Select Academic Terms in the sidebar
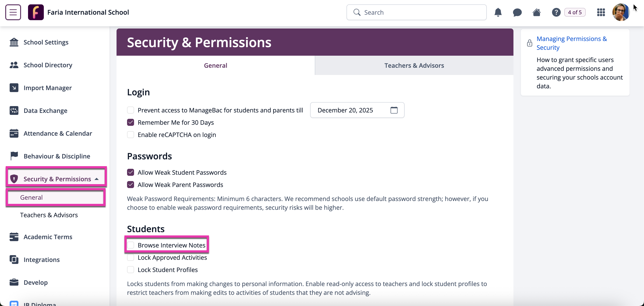 point(48,237)
